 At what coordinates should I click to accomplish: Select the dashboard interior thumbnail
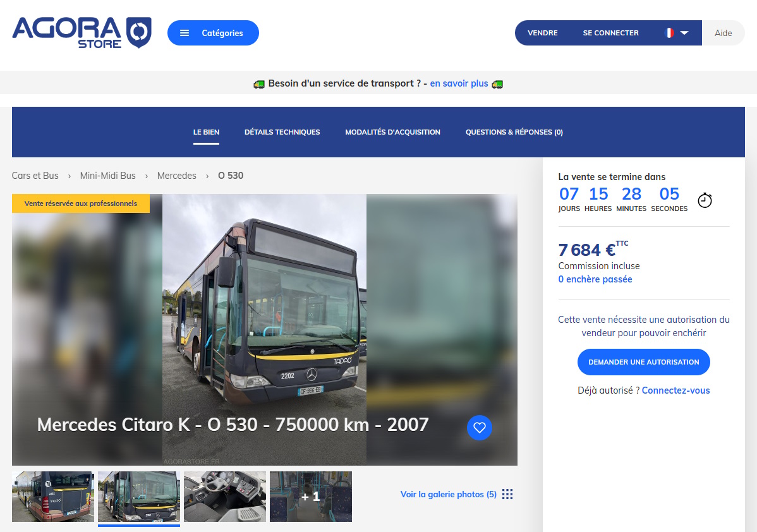pyautogui.click(x=225, y=497)
